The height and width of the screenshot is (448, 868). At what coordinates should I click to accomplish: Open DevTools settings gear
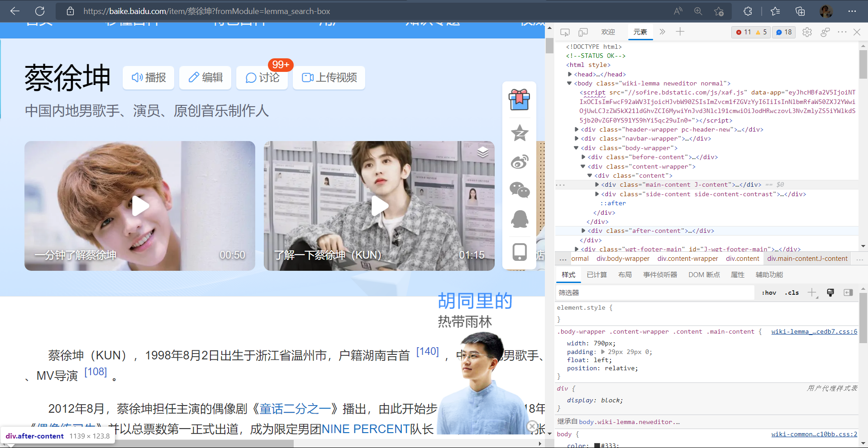[807, 32]
